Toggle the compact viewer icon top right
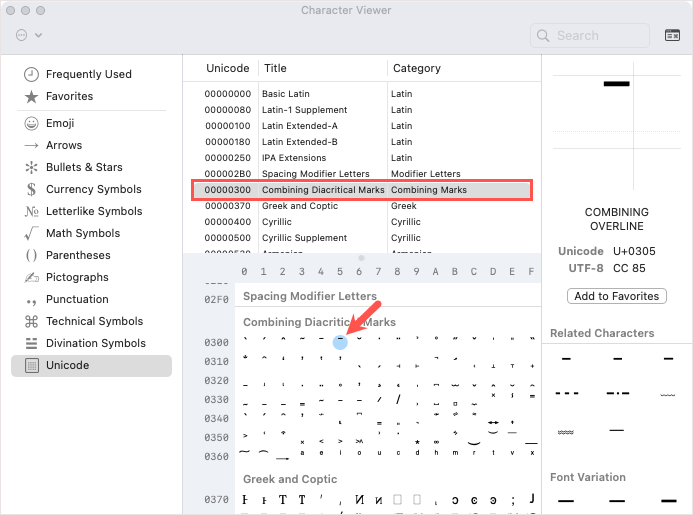The height and width of the screenshot is (515, 693). tap(672, 35)
